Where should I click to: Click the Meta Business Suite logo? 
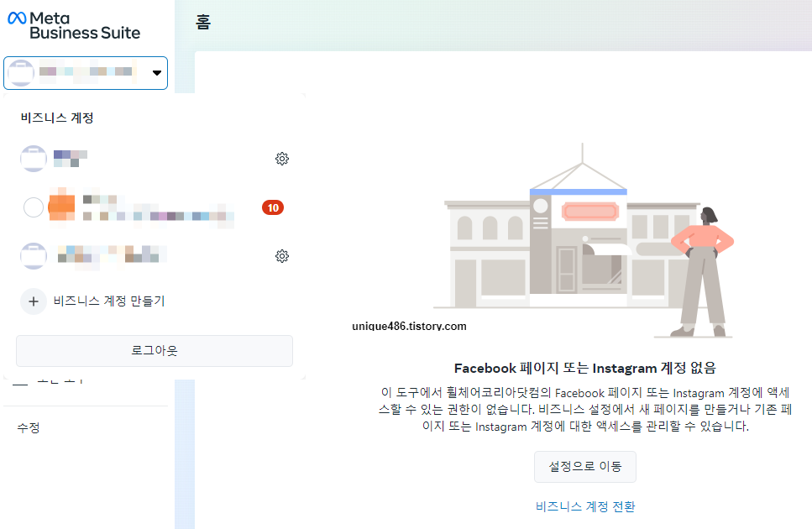coord(74,25)
